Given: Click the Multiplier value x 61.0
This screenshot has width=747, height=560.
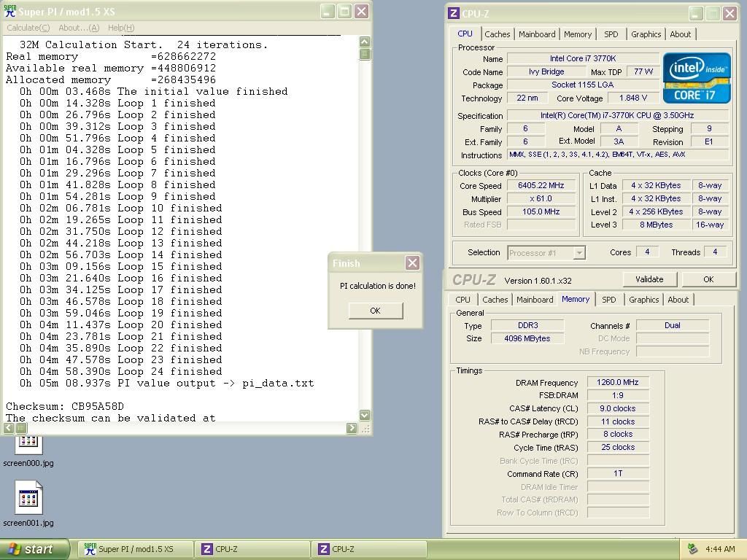Looking at the screenshot, I should pos(541,198).
